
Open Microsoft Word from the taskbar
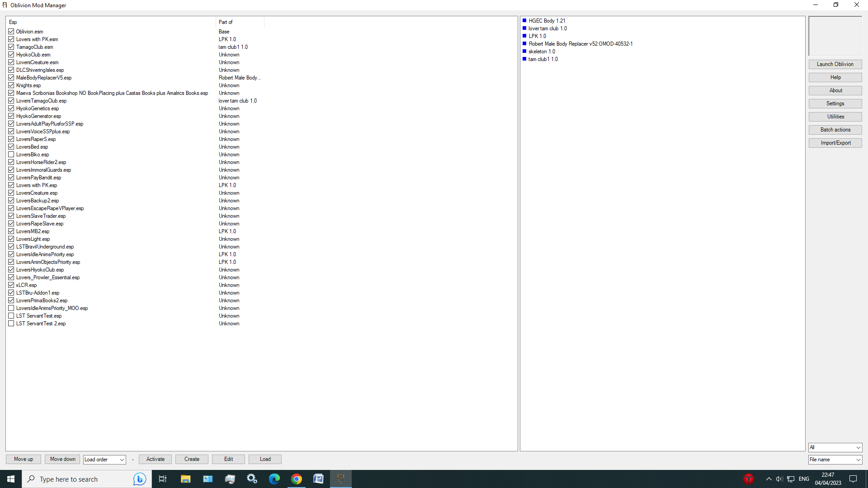(x=319, y=479)
